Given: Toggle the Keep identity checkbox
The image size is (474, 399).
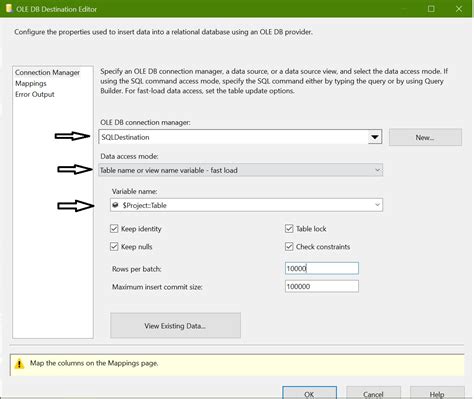Looking at the screenshot, I should (114, 229).
